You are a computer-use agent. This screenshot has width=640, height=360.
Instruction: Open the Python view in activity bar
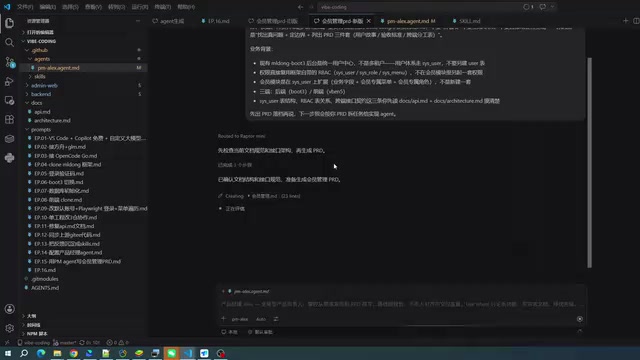tap(9, 158)
